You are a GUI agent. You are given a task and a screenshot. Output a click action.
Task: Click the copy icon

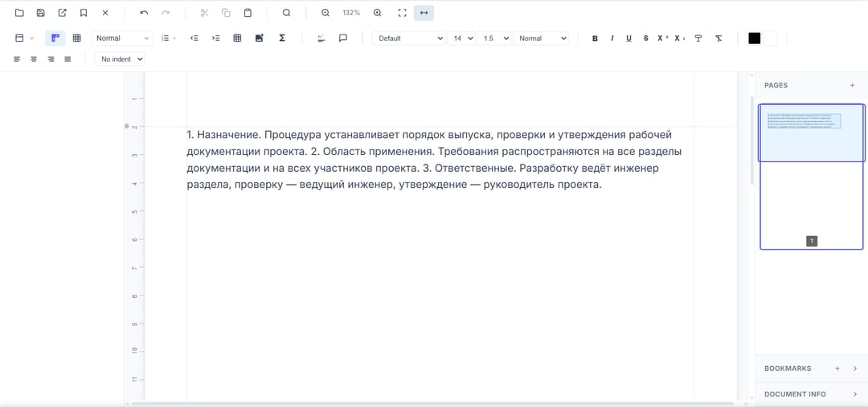(x=226, y=13)
